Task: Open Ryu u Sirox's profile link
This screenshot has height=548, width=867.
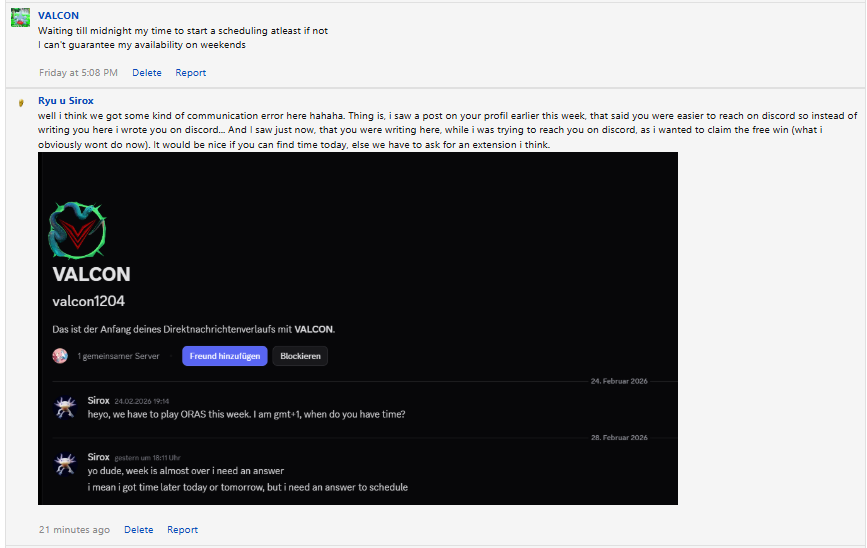Action: click(x=65, y=101)
